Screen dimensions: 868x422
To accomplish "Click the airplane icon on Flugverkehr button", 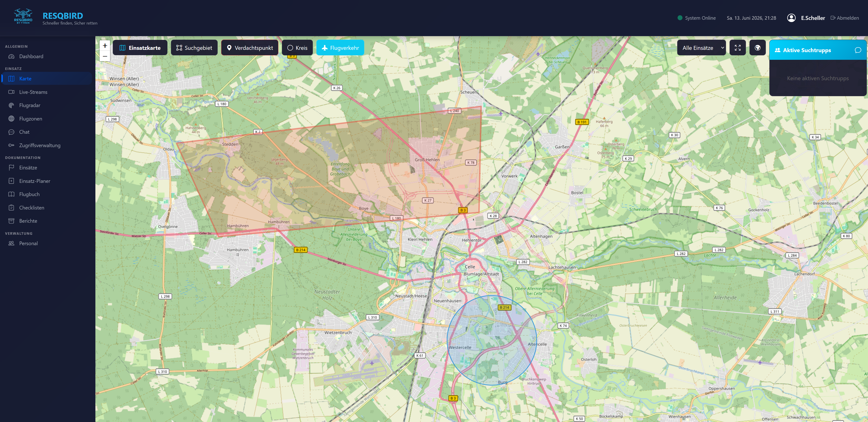I will (x=324, y=48).
